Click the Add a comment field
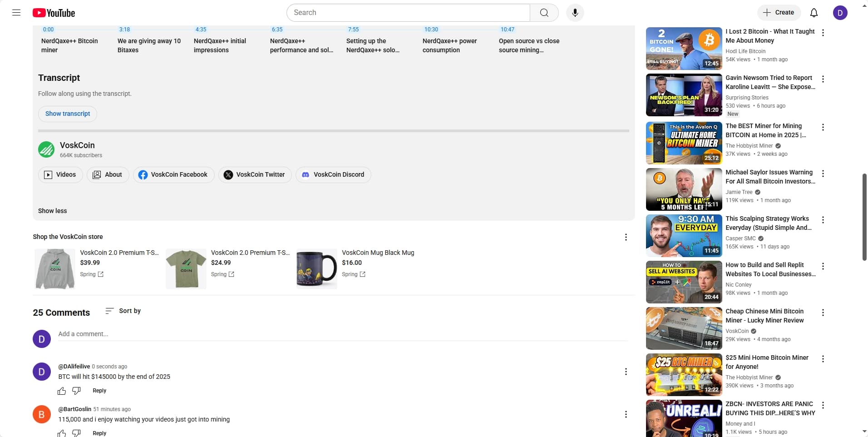 (x=343, y=334)
